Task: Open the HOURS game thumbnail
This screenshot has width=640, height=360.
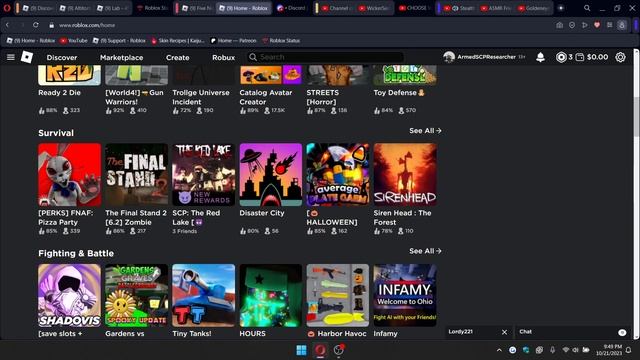Action: click(271, 295)
